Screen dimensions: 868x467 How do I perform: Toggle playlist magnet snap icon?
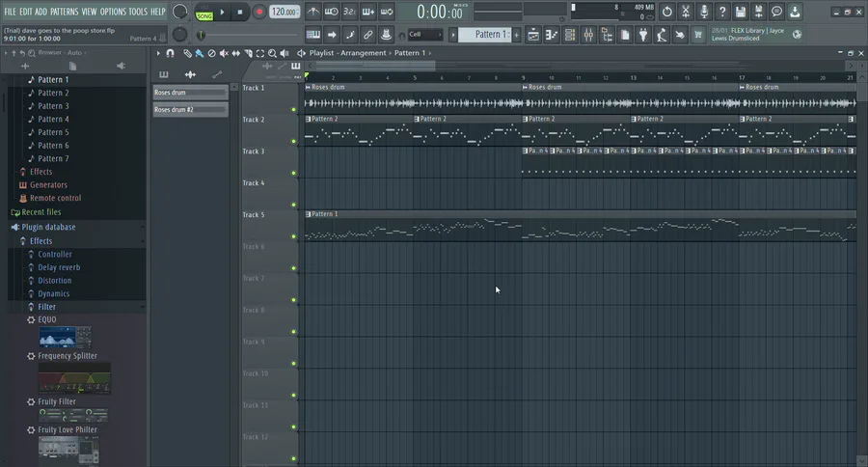[170, 53]
